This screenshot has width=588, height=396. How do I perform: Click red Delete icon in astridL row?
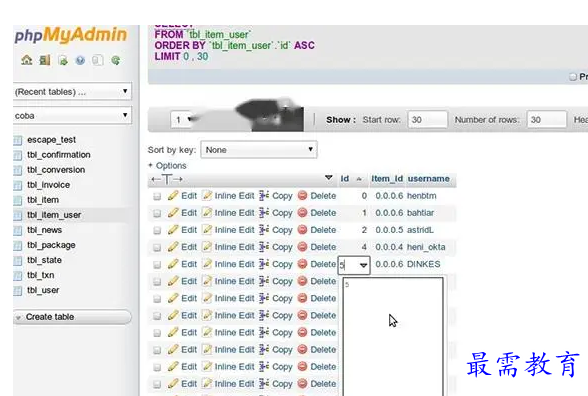coord(302,230)
